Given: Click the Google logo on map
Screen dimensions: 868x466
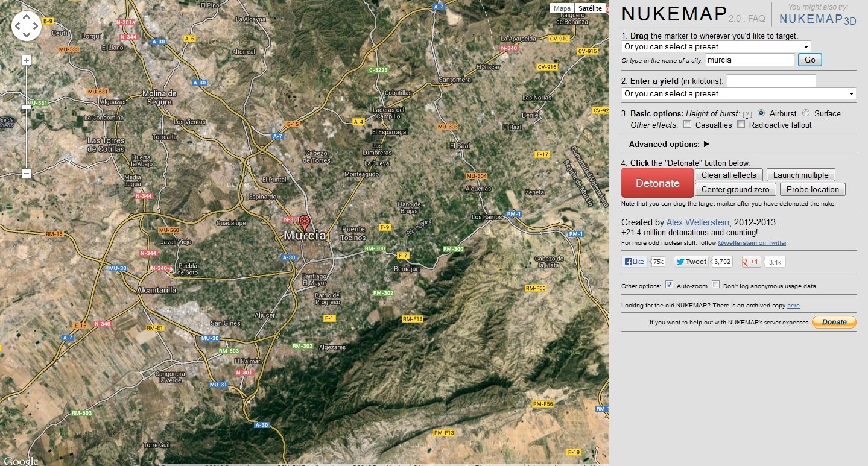Looking at the screenshot, I should pos(20,461).
